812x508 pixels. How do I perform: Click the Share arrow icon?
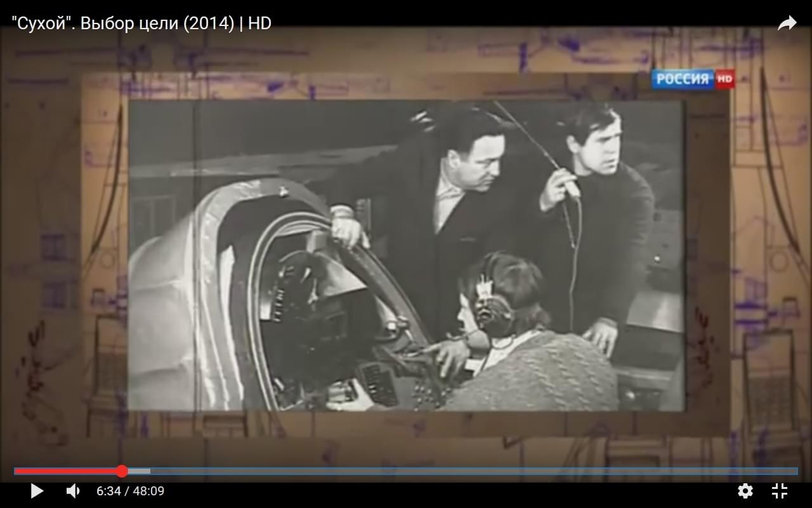[x=787, y=23]
